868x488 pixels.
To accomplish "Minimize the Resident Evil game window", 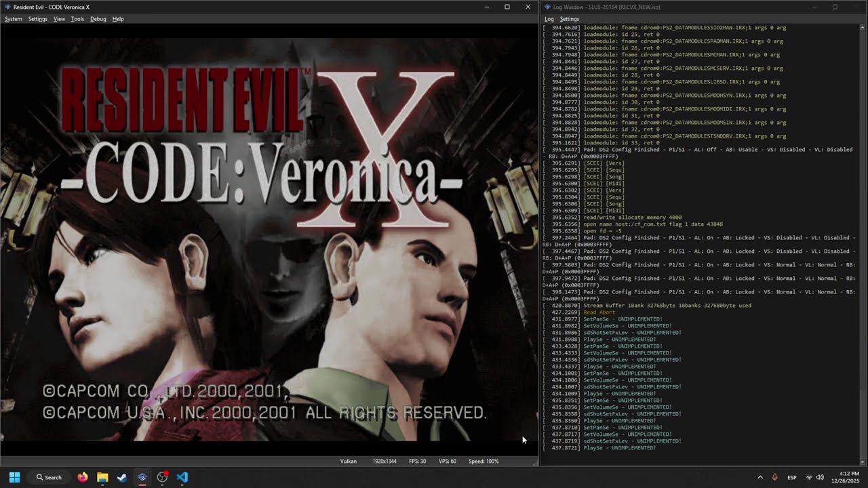I will (486, 7).
